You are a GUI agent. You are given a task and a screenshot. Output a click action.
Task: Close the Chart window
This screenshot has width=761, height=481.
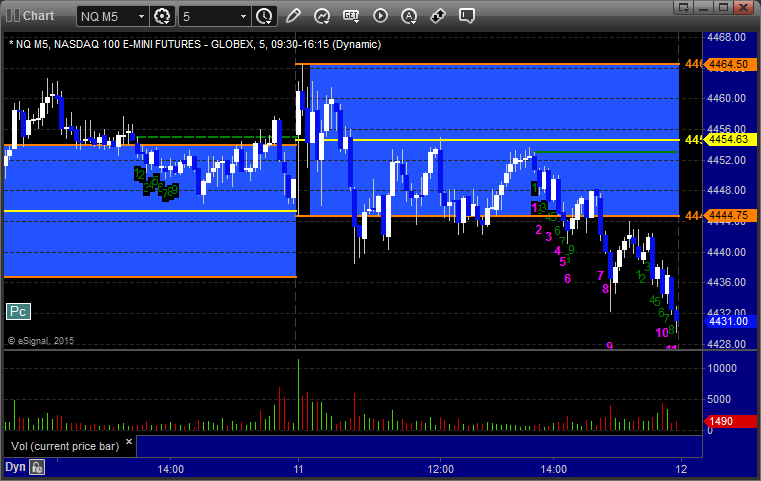744,7
